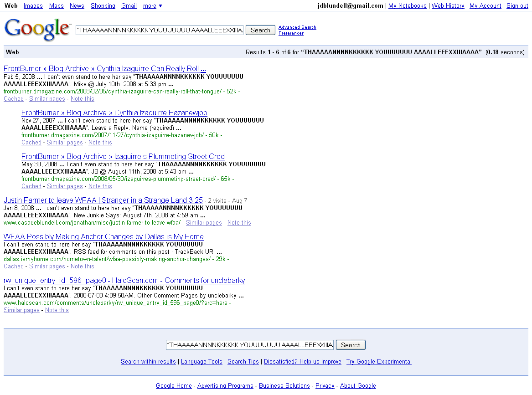Screen dimensions: 532x395
Task: Go to the Images tab
Action: pos(33,6)
